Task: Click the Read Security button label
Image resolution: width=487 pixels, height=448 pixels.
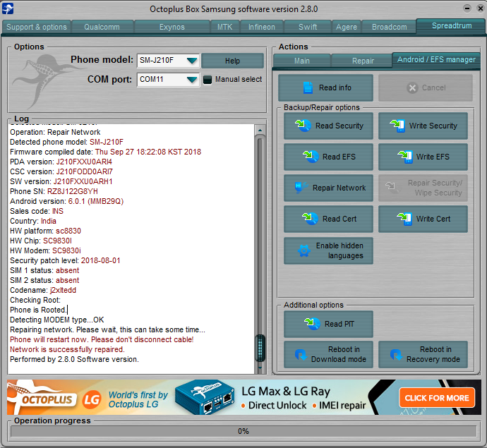Action: (x=339, y=126)
